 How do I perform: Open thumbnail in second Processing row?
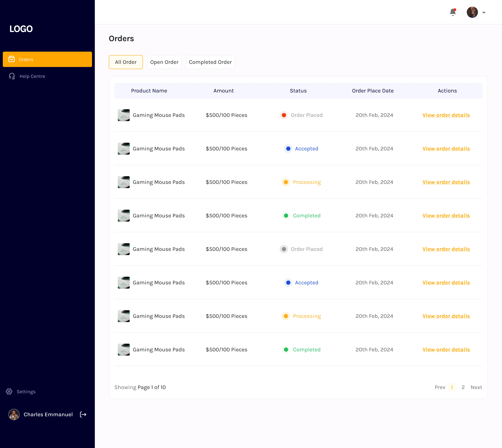(x=124, y=316)
